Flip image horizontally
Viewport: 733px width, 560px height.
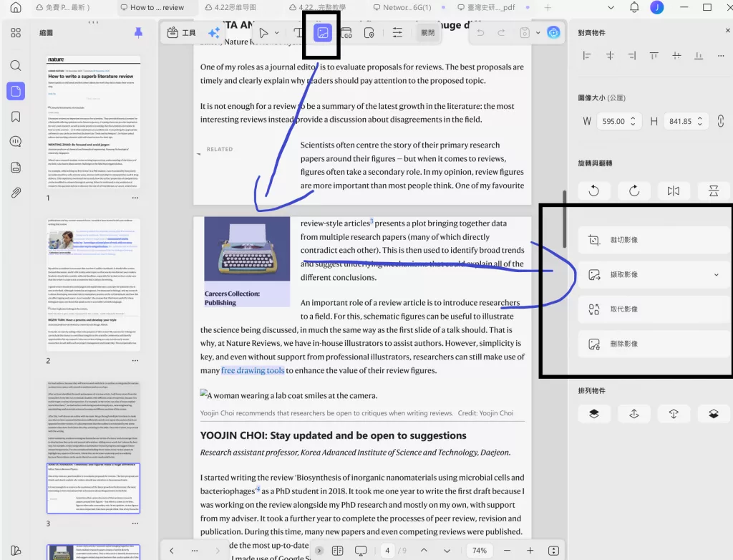[673, 190]
